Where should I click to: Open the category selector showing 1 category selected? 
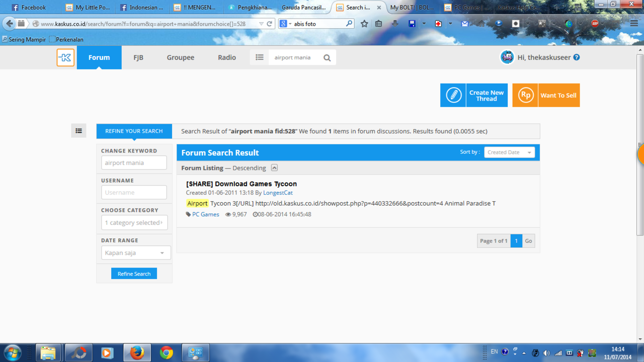[x=134, y=222]
